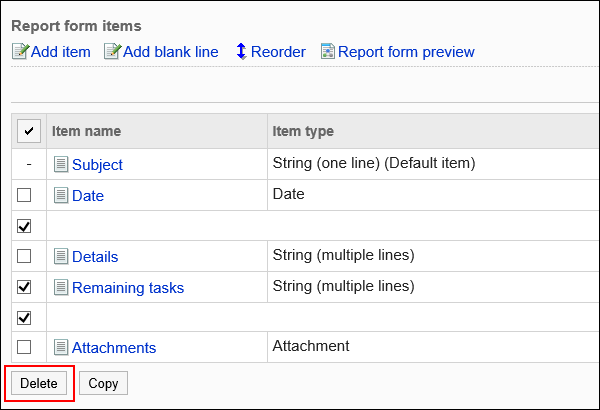
Task: Check the Details row checkbox
Action: (24, 256)
